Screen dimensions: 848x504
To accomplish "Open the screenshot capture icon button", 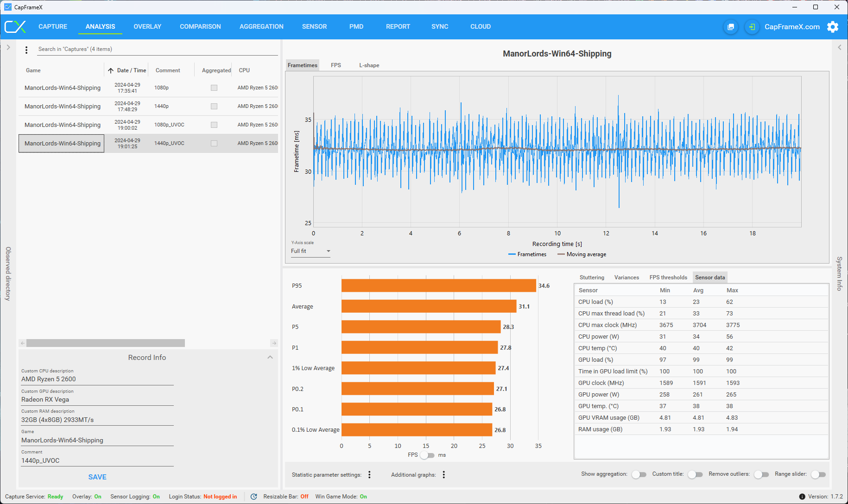I will [731, 27].
